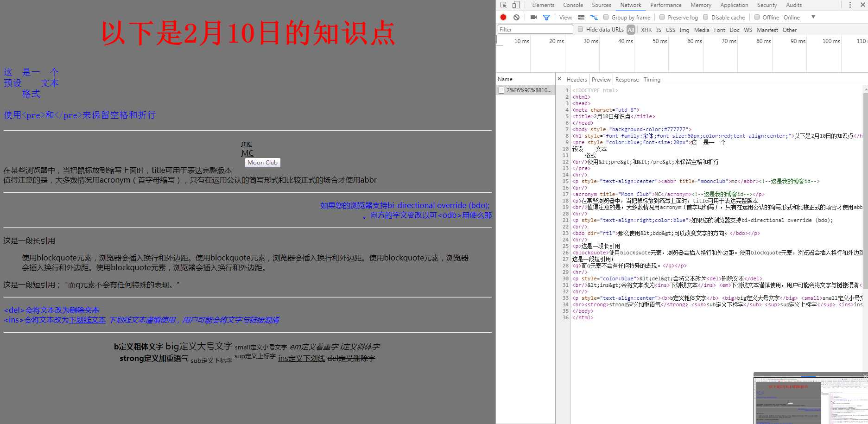View the Response tab

click(627, 80)
